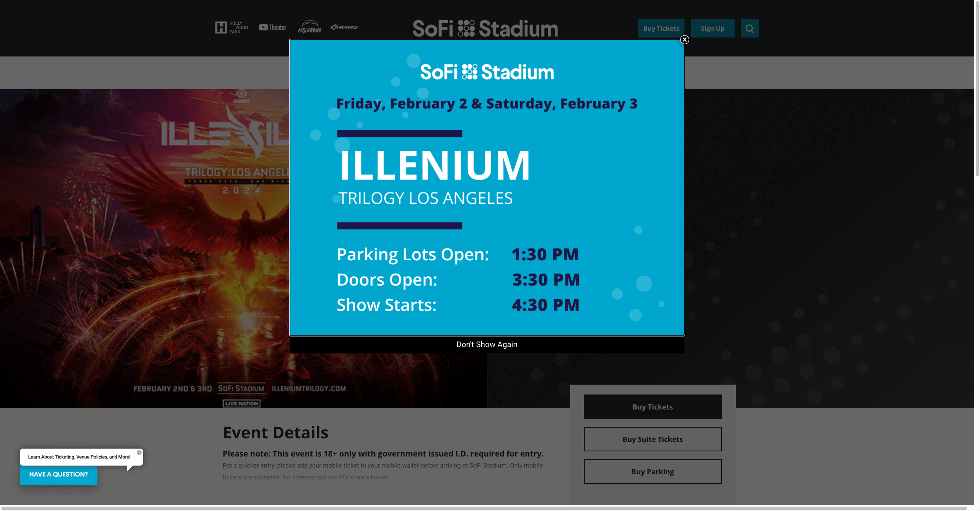Go to SoFi Stadium header logo
This screenshot has height=511, width=980.
click(x=485, y=28)
